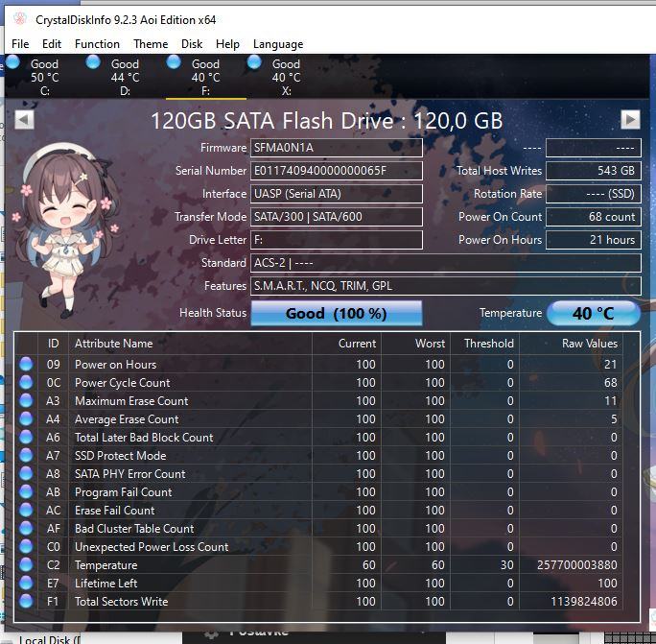Click the status orb for Lifetime Left
This screenshot has width=656, height=644.
[26, 583]
